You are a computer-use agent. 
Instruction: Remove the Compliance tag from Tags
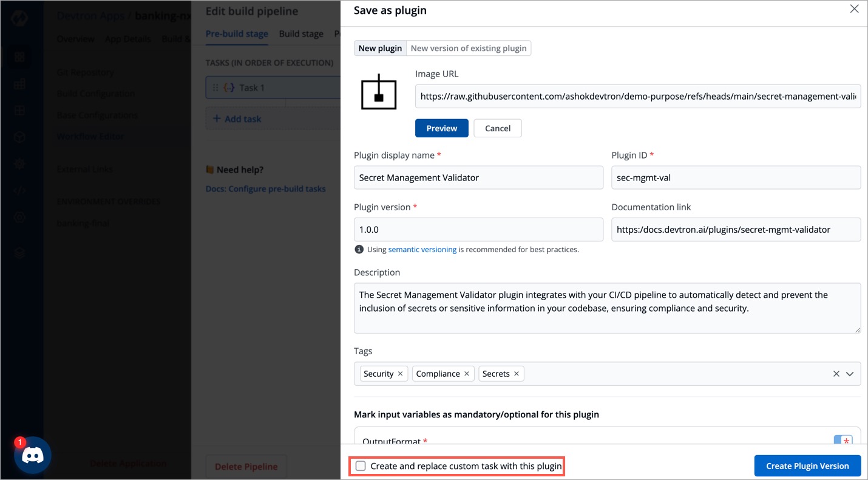point(467,373)
